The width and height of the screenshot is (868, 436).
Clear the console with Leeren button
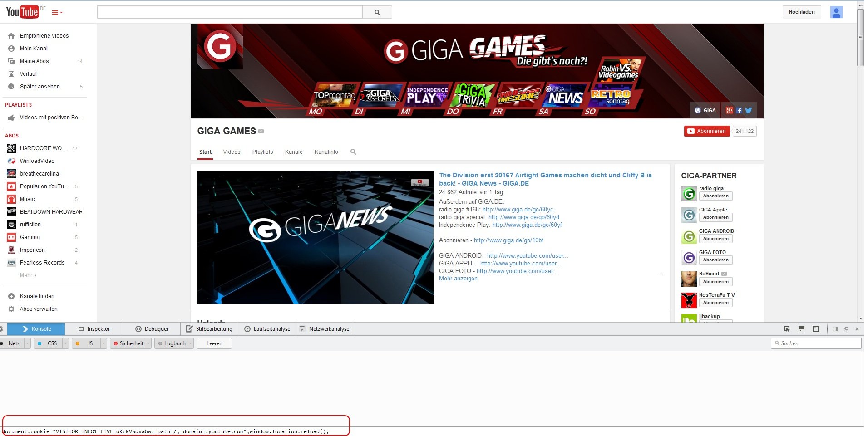(x=214, y=343)
